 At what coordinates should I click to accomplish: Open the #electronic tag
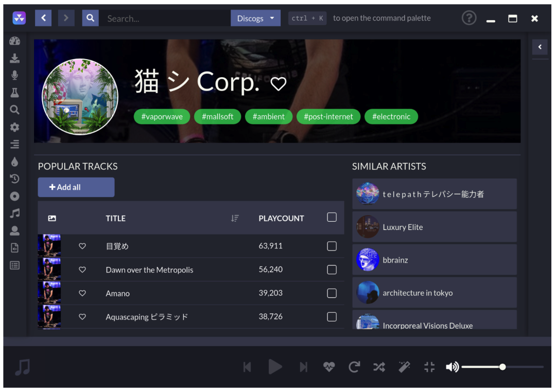coord(391,117)
